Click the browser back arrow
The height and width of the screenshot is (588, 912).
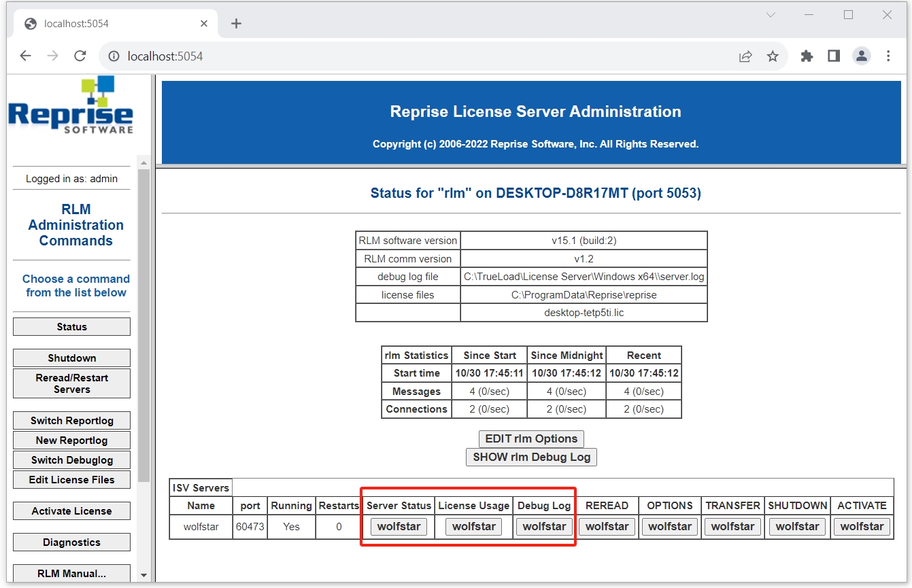click(26, 56)
